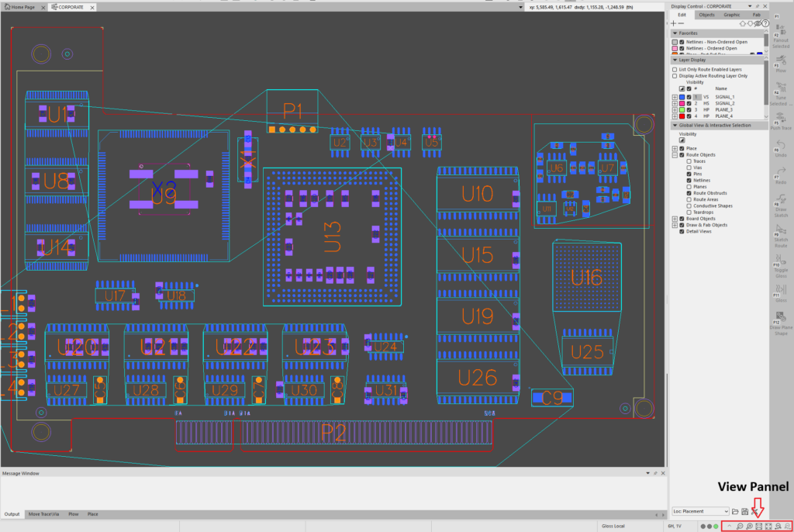This screenshot has height=532, width=794.
Task: Expand the Board Objects tree node
Action: click(675, 219)
